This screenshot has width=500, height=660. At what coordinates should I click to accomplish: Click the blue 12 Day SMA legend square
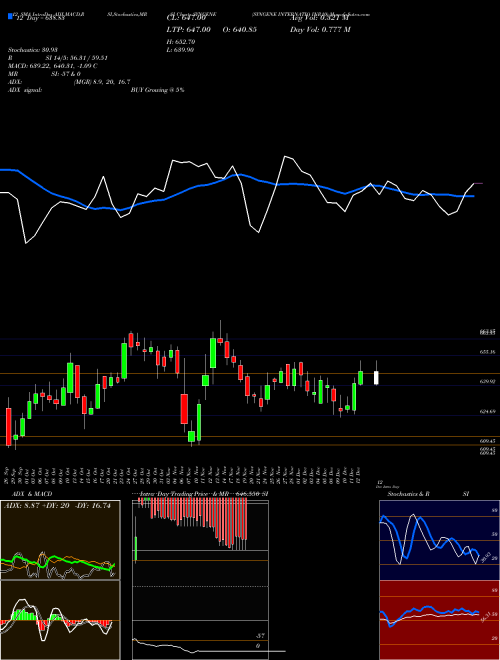(x=10, y=16)
